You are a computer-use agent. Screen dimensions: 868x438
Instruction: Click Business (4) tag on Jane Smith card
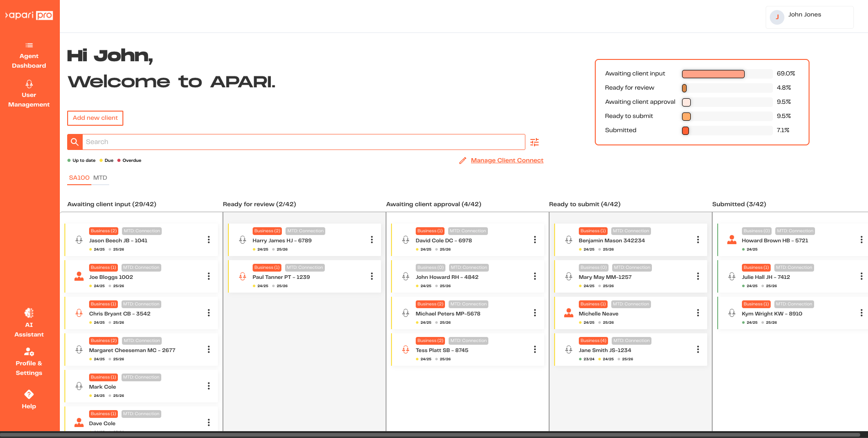pyautogui.click(x=593, y=341)
